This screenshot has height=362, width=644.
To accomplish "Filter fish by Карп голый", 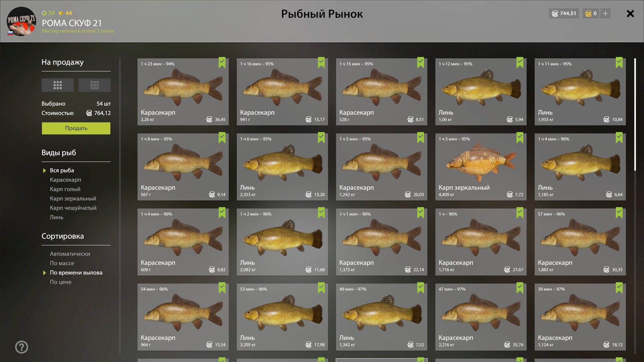I will coord(65,189).
